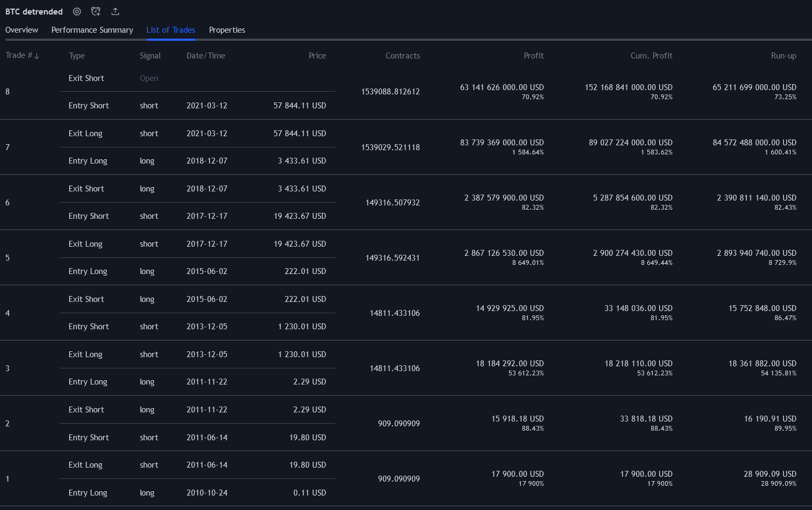Click the Signal column header

[x=150, y=56]
